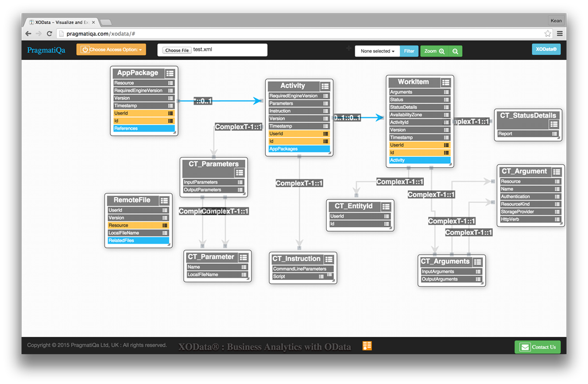Viewport: 588px width, 384px height.
Task: Click the Contact Us button
Action: click(537, 347)
